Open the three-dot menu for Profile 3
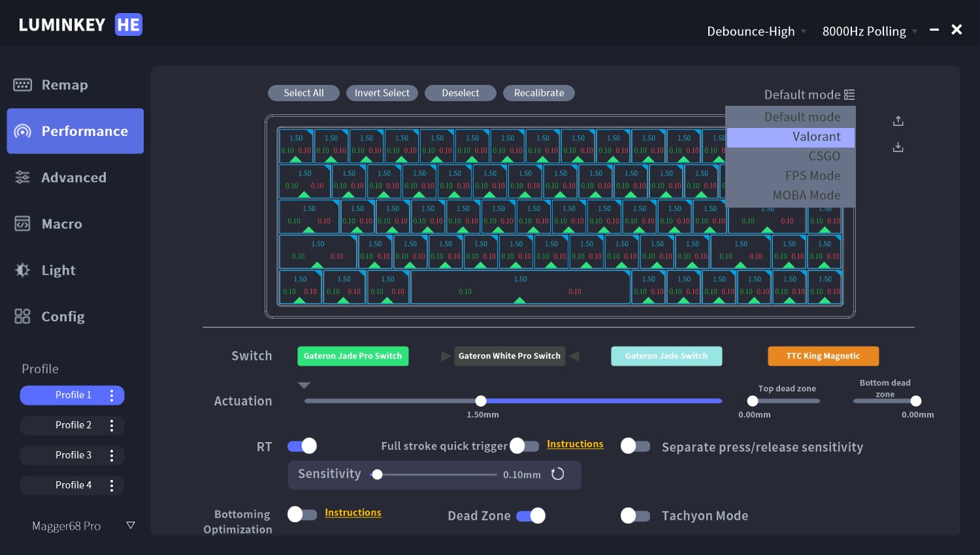The image size is (980, 555). [112, 455]
